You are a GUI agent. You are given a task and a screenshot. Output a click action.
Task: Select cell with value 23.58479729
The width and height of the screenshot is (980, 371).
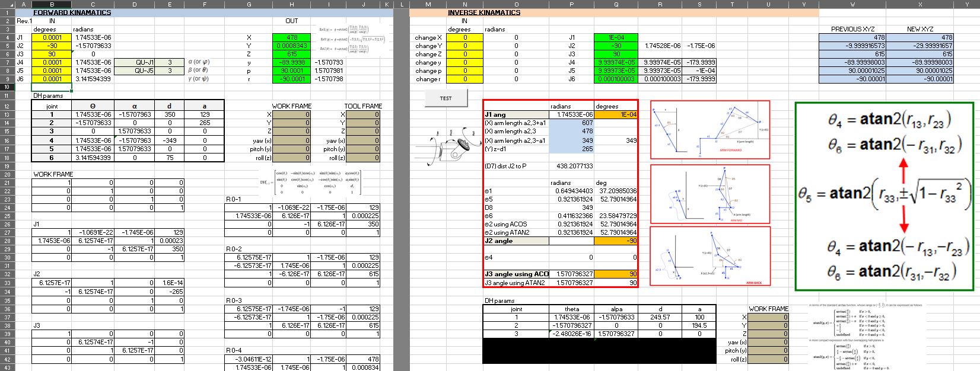coord(616,216)
